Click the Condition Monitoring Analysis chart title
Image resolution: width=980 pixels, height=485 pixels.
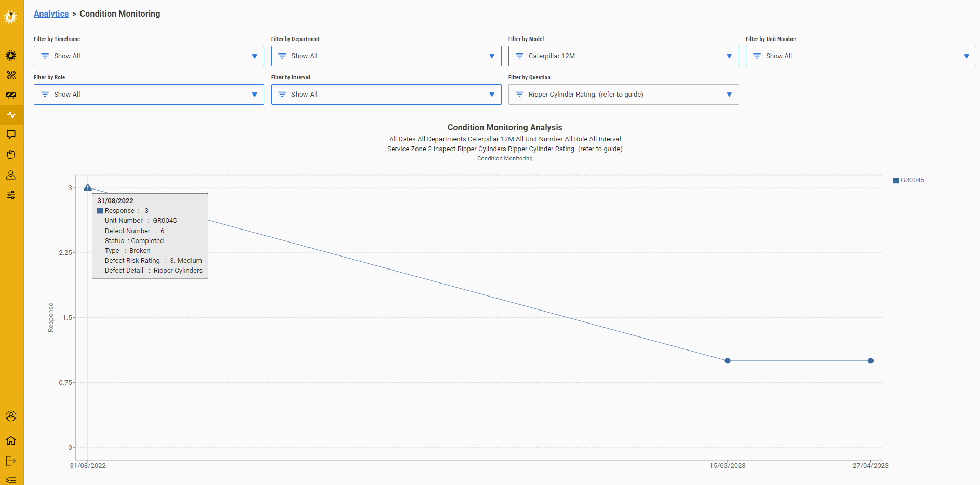505,127
